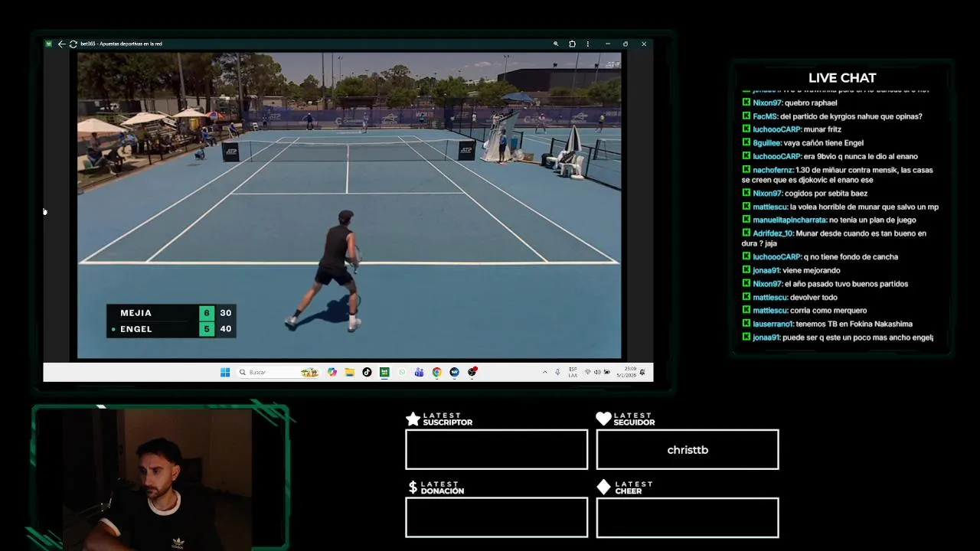The image size is (980, 551).
Task: Click the star icon by Latest Suscriptor
Action: (413, 419)
